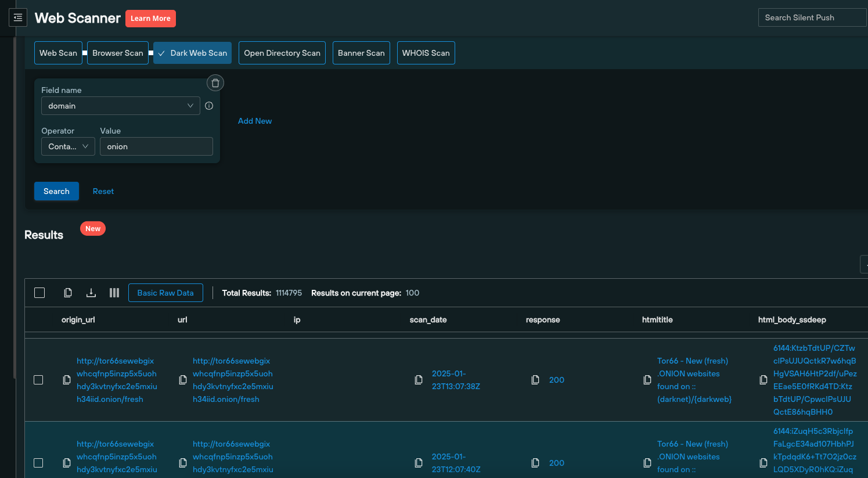Image resolution: width=868 pixels, height=478 pixels.
Task: Click the url column header
Action: (182, 319)
